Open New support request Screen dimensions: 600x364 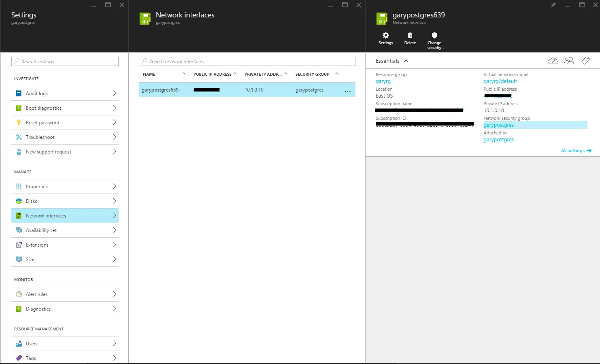tap(65, 152)
